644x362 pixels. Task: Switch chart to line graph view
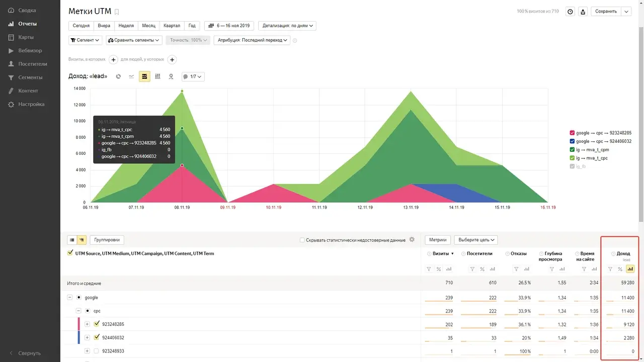[131, 76]
